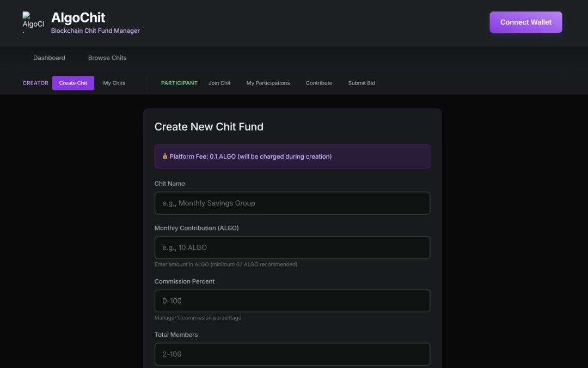588x368 pixels.
Task: Select the Commission Percent input box
Action: point(292,301)
